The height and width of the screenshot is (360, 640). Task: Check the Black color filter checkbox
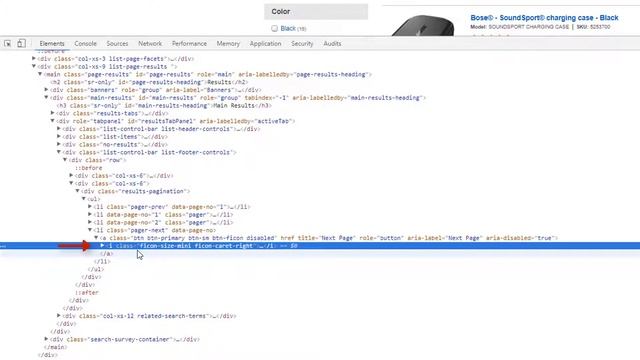(x=274, y=28)
